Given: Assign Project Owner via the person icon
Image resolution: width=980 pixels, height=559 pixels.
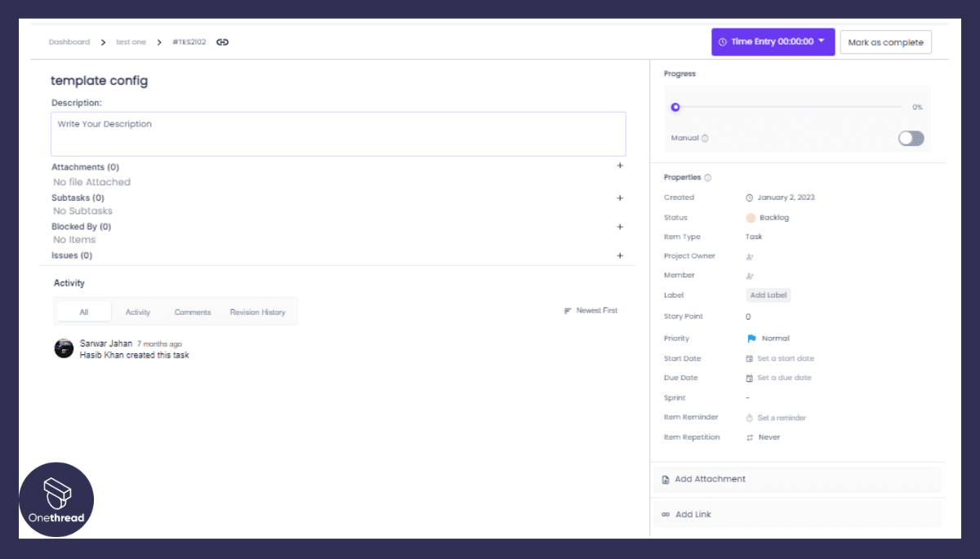Looking at the screenshot, I should pos(750,256).
